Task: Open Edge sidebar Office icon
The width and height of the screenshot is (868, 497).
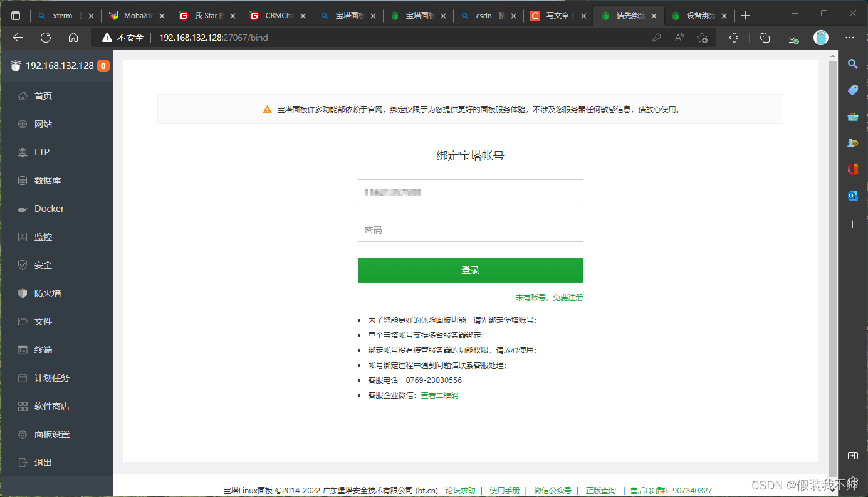Action: coord(853,169)
